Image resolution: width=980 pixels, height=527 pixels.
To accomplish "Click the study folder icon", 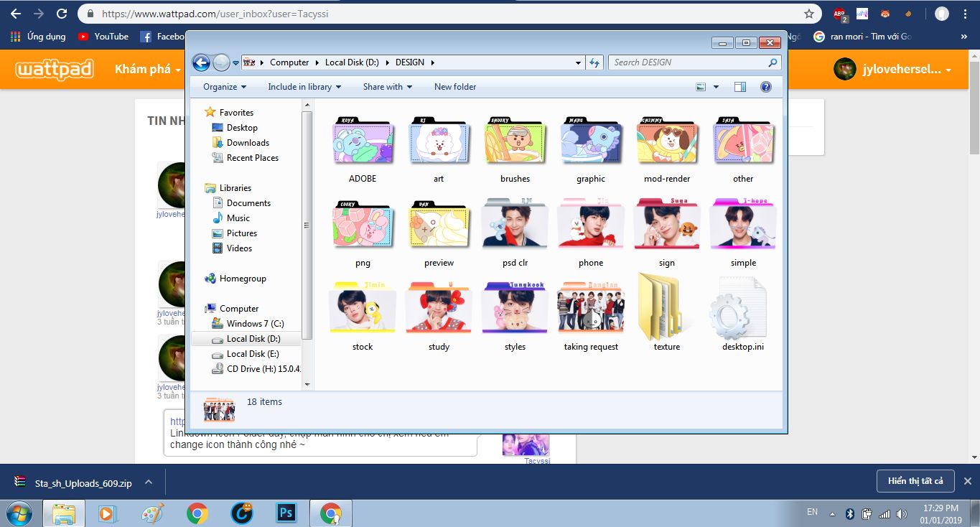I will pyautogui.click(x=439, y=307).
